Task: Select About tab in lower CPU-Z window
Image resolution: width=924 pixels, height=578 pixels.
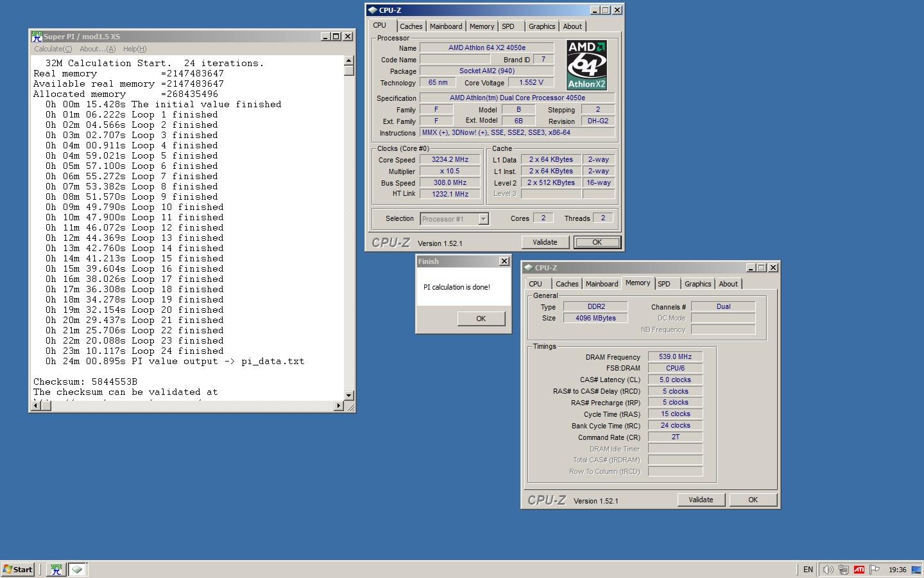Action: pos(728,284)
